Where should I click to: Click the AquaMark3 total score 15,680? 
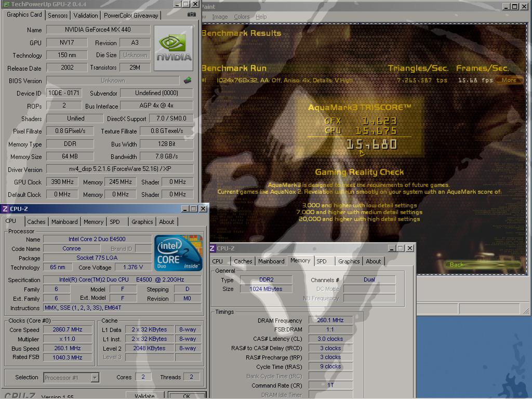click(371, 144)
